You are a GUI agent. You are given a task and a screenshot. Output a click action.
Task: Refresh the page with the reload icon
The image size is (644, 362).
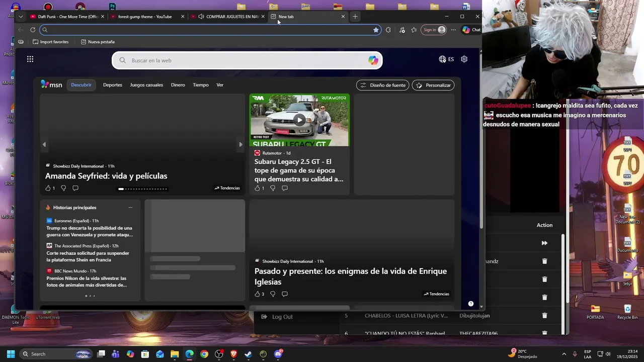coord(33,30)
